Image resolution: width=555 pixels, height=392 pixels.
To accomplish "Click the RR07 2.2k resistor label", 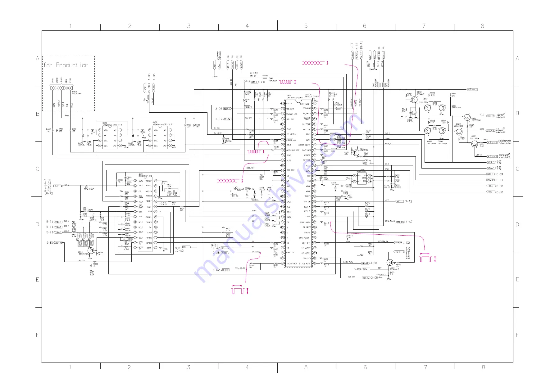I will click(92, 274).
